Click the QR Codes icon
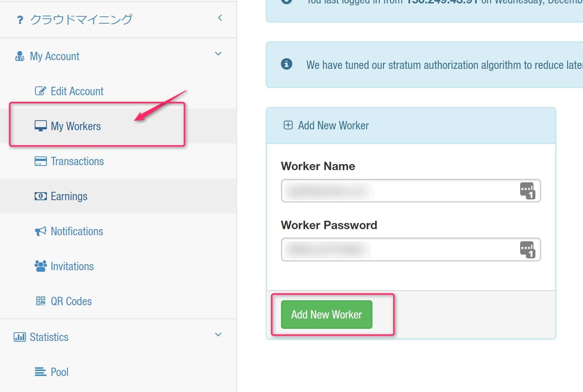The height and width of the screenshot is (392, 583). (40, 301)
